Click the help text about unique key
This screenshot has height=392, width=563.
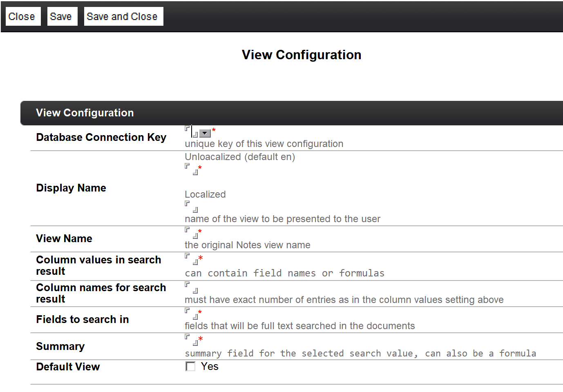tap(264, 144)
